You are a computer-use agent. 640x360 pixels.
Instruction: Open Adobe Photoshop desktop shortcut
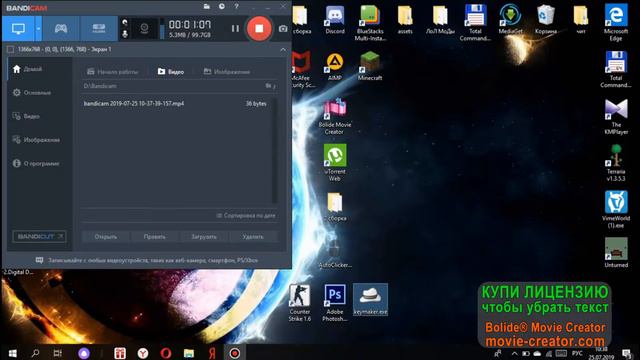(335, 303)
